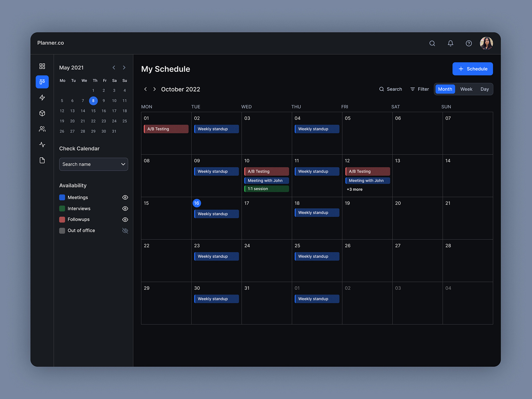Open the Filter options
The width and height of the screenshot is (532, 399).
[x=419, y=89]
